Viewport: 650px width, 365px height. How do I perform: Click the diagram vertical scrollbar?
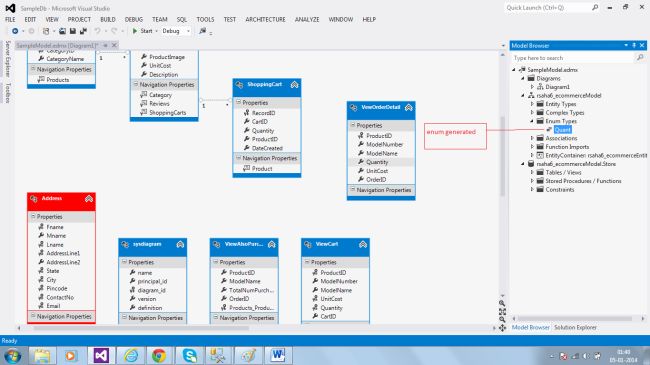click(x=503, y=156)
